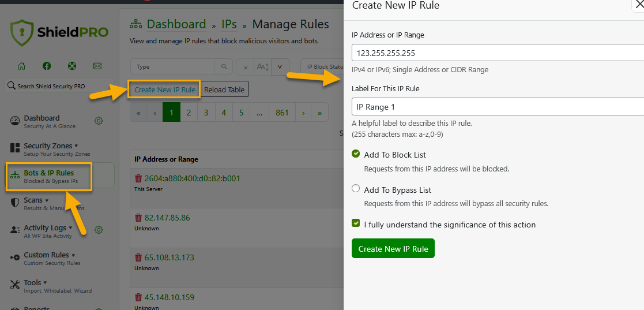Close the Create New IP Rule panel
Screen dimensions: 644x310
(638, 5)
